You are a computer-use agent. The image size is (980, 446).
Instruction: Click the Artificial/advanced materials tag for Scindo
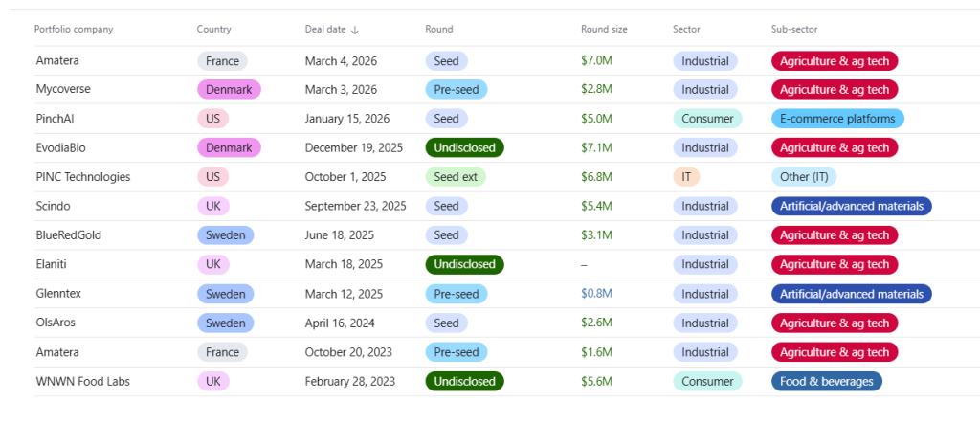point(851,206)
